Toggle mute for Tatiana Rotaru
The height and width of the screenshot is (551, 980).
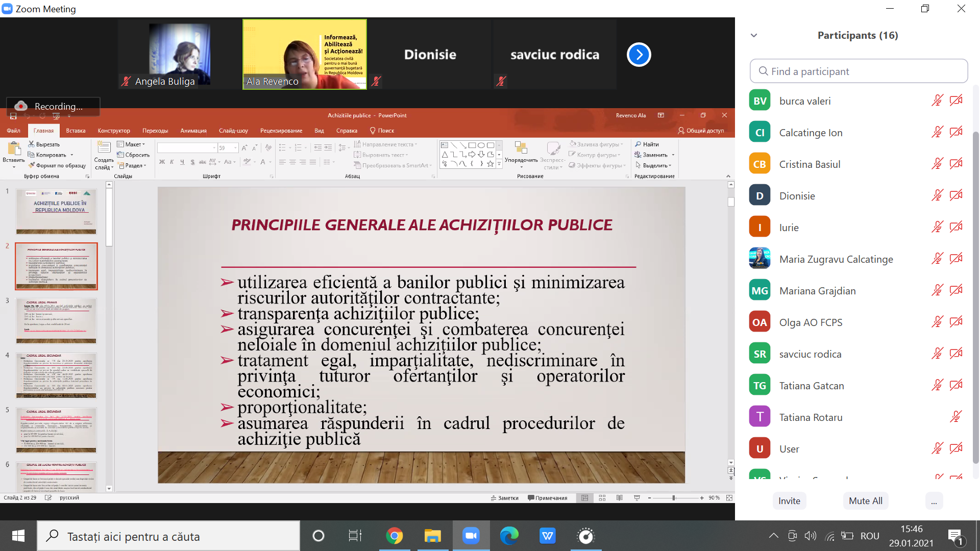[x=956, y=417]
